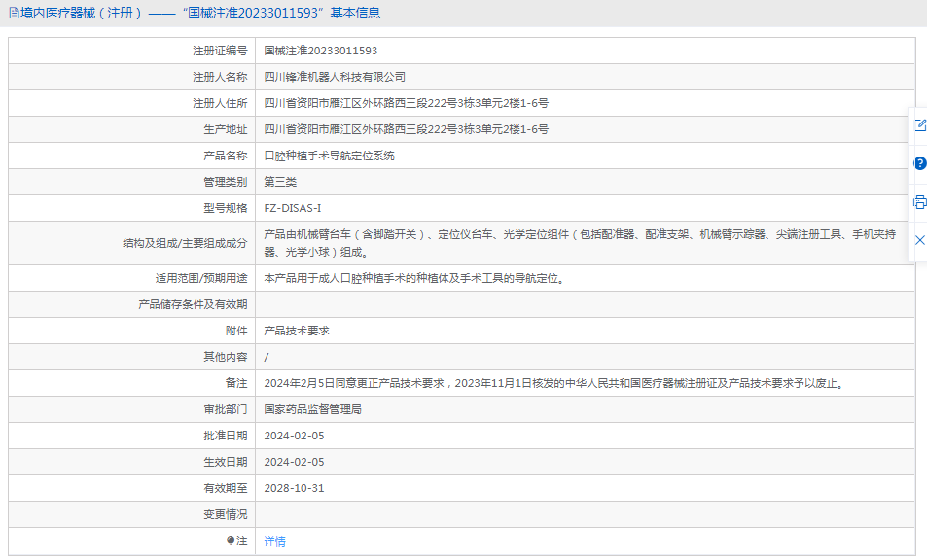Screen dimensions: 927x560
Task: Click the 附件 label
Action: click(x=236, y=331)
